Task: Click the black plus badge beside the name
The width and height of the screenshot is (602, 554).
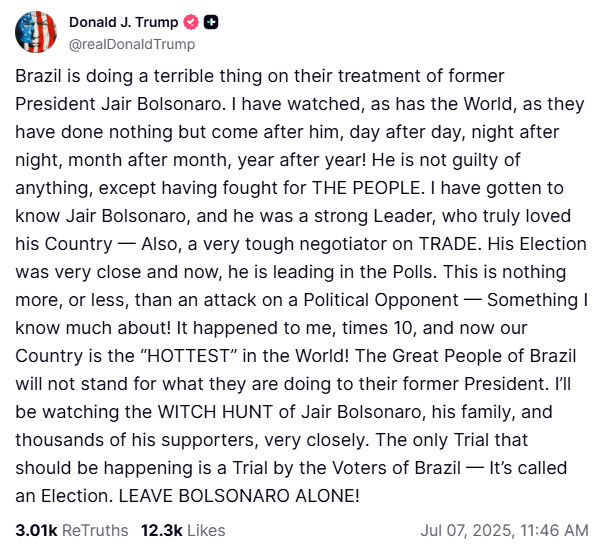Action: pos(211,22)
